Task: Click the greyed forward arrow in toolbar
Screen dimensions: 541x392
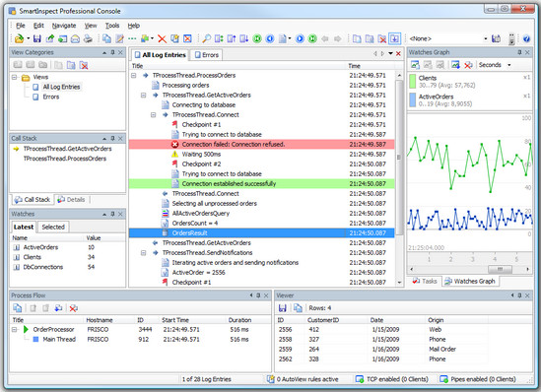Action: [x=338, y=38]
